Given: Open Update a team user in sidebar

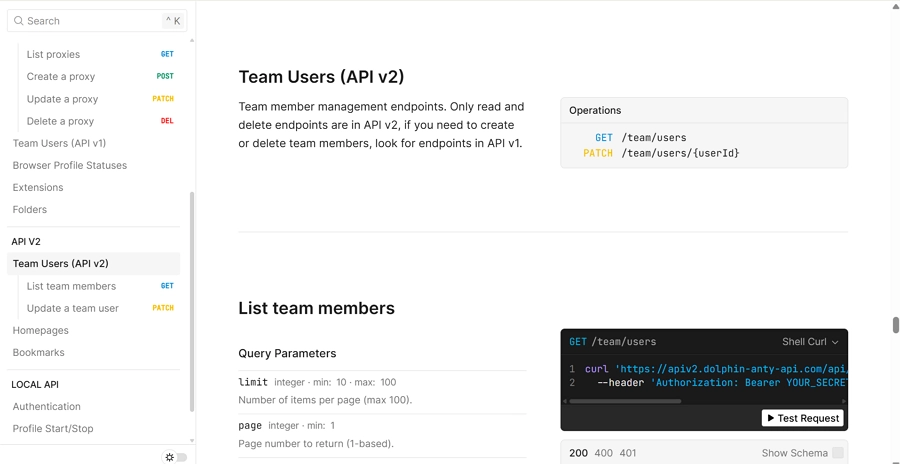Looking at the screenshot, I should 72,308.
